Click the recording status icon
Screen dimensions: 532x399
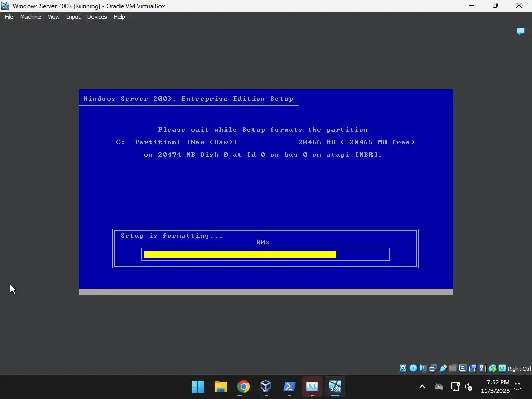[x=472, y=368]
